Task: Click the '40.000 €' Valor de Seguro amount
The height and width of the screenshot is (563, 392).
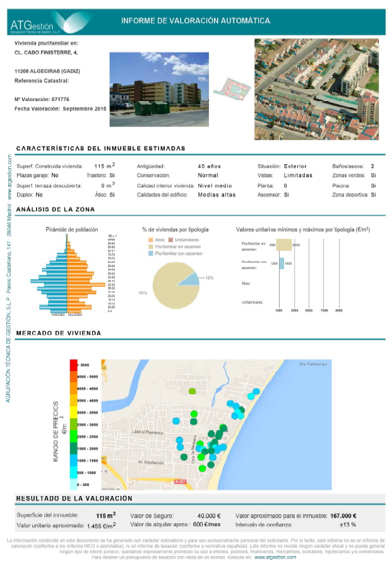Action: (x=209, y=516)
